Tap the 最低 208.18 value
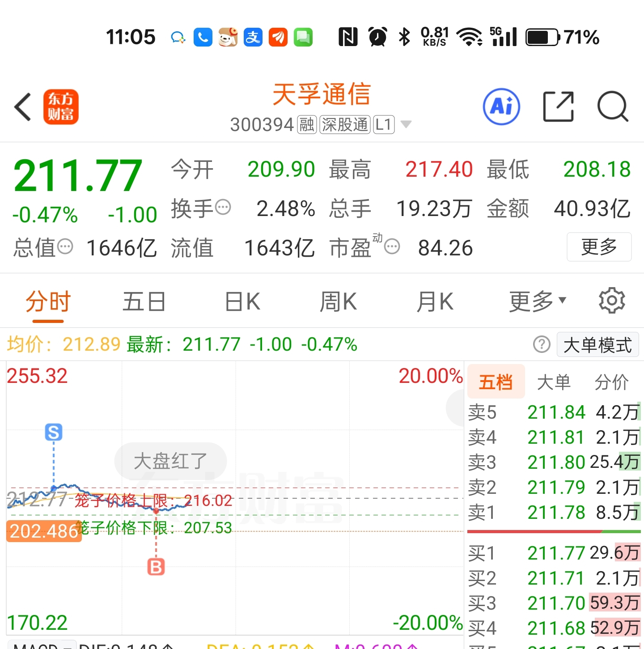 coord(597,170)
